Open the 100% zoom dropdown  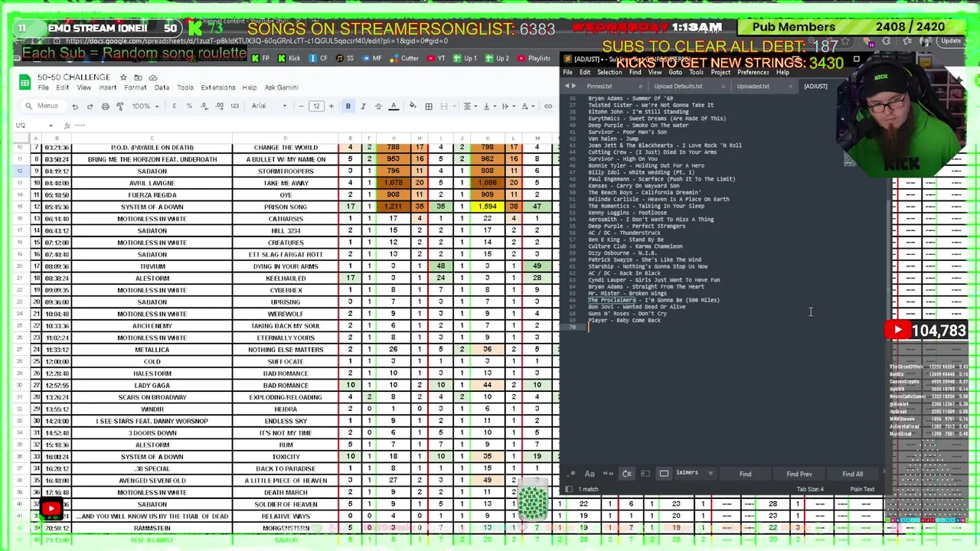pos(145,106)
